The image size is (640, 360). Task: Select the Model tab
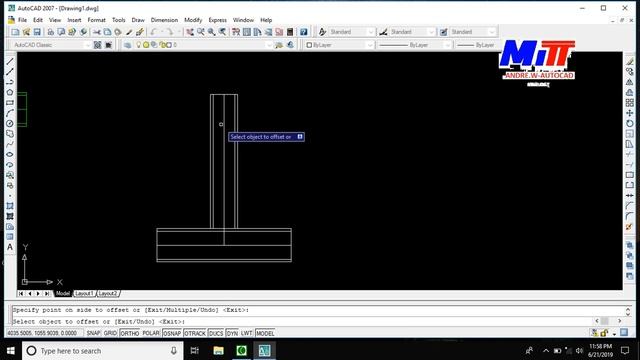click(63, 293)
